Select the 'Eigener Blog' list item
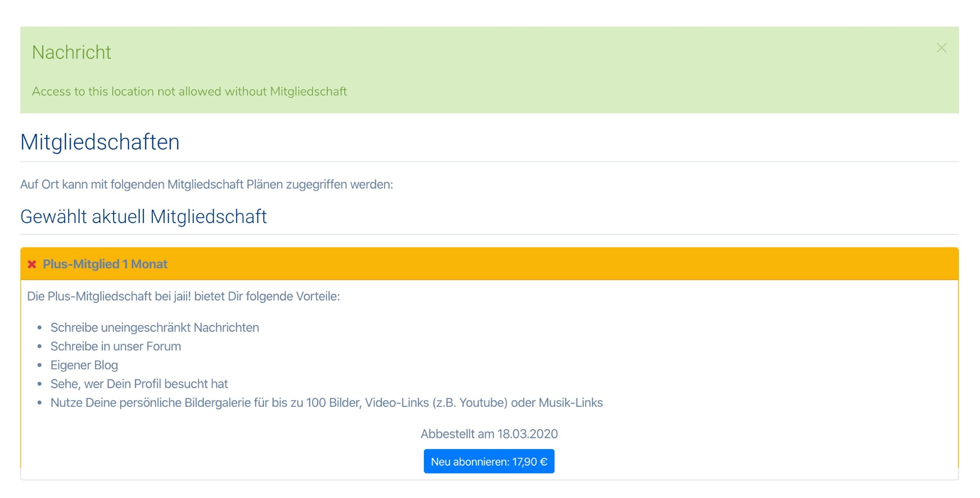This screenshot has width=980, height=498. click(x=84, y=365)
